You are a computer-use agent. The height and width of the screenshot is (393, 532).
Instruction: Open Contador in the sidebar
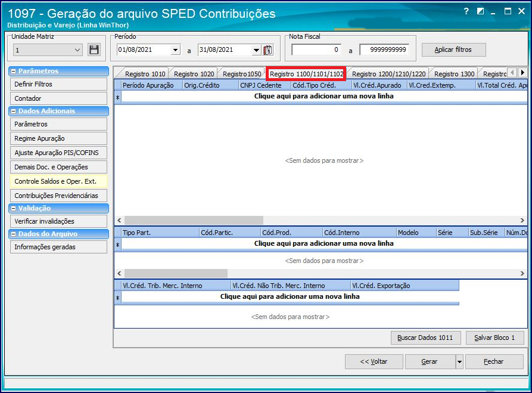59,98
